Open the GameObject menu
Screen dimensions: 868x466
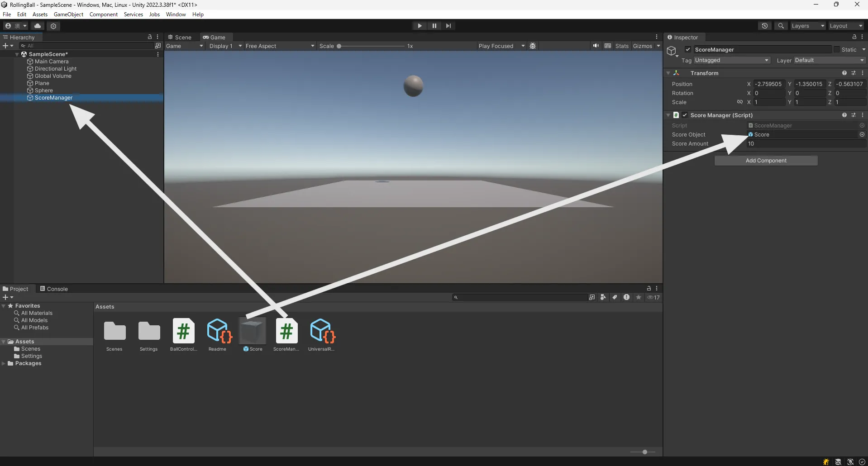coord(68,14)
